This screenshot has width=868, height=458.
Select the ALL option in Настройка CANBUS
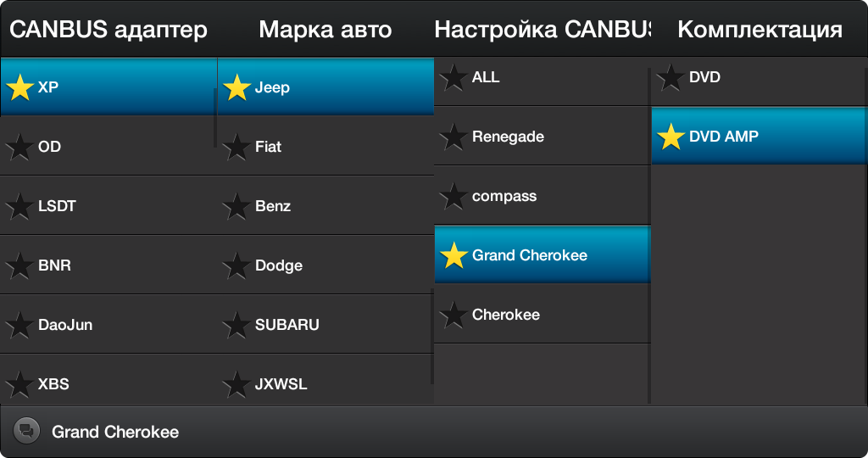pyautogui.click(x=542, y=77)
